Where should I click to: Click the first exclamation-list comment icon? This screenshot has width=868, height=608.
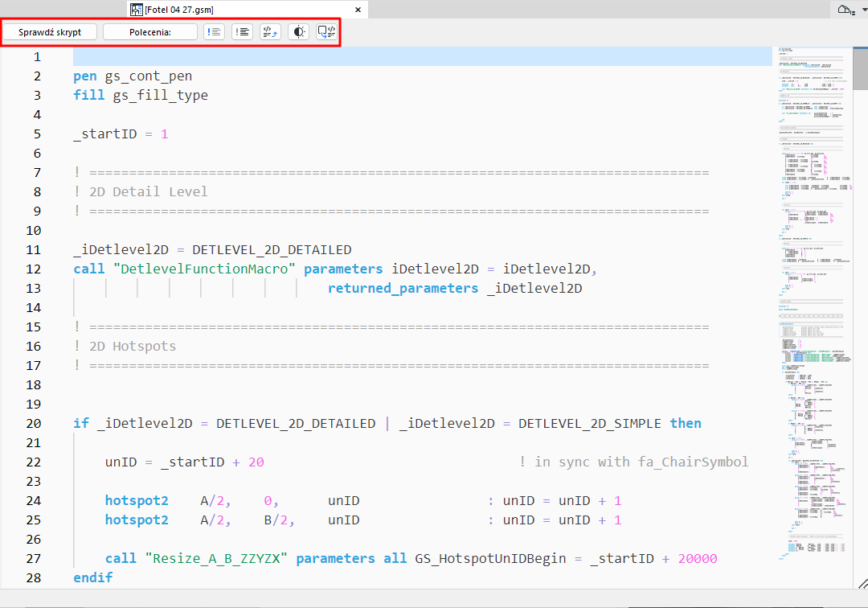click(213, 31)
